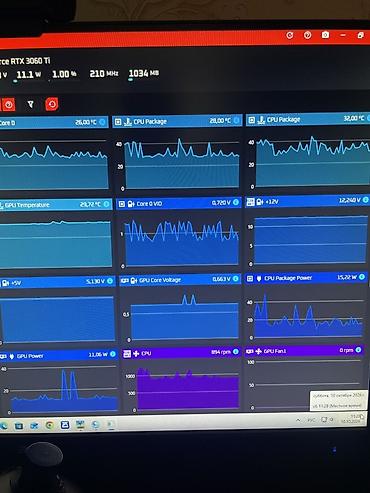Toggle the round button on GPU Core Voltage header

[236, 278]
